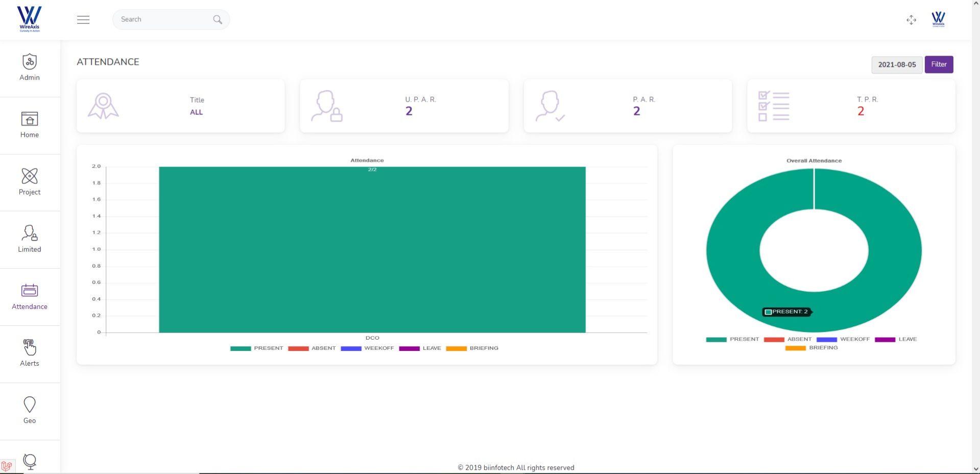Toggle ABSENT series in bar chart legend
The height and width of the screenshot is (474, 980).
pos(312,348)
